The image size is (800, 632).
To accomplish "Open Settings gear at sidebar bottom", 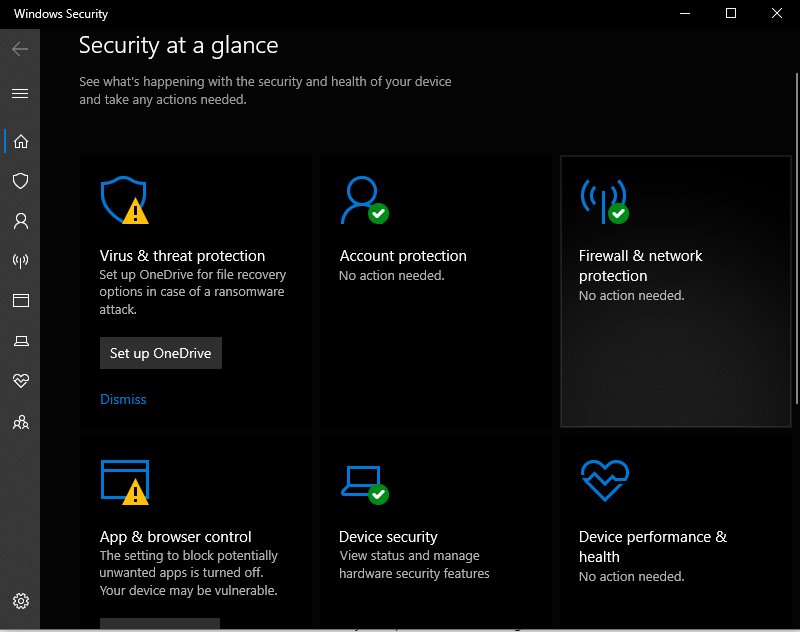I will (20, 601).
